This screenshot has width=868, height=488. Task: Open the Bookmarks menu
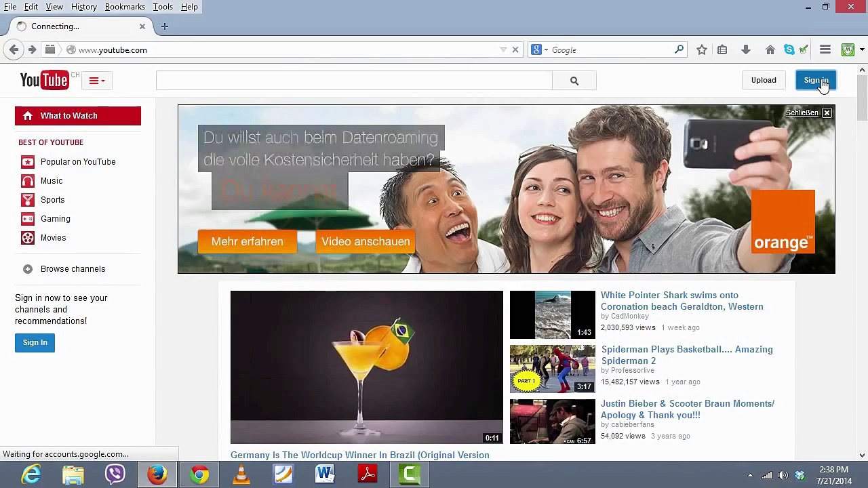[x=125, y=7]
